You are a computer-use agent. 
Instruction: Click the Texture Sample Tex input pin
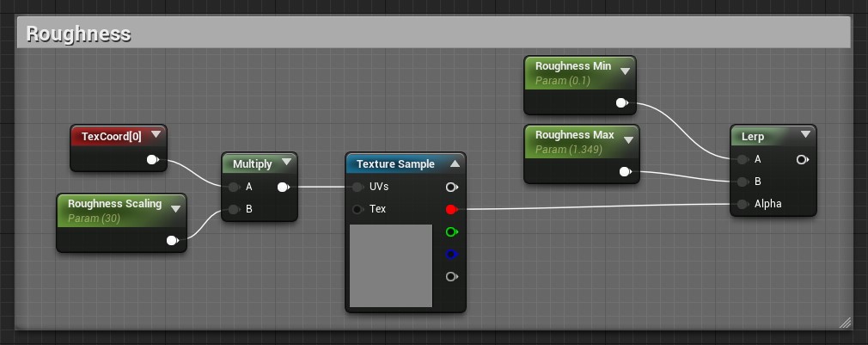coord(358,209)
